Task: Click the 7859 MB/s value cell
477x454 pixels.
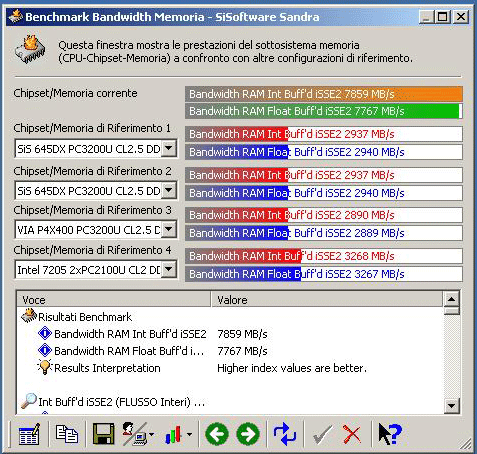Action: pos(242,334)
